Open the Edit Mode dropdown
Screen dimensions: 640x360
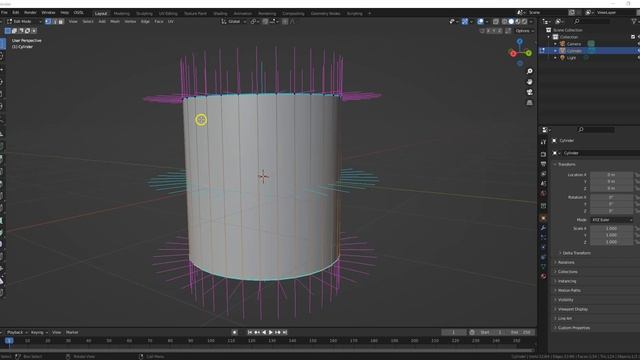click(24, 21)
